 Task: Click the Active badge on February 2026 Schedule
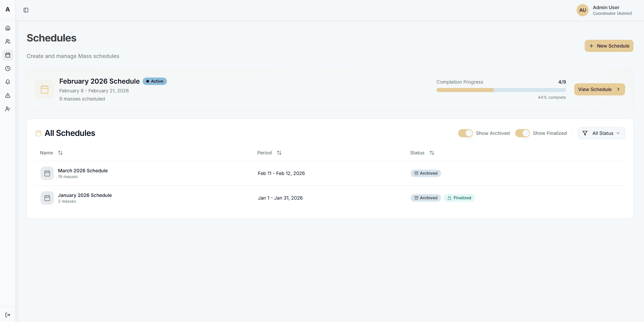154,81
